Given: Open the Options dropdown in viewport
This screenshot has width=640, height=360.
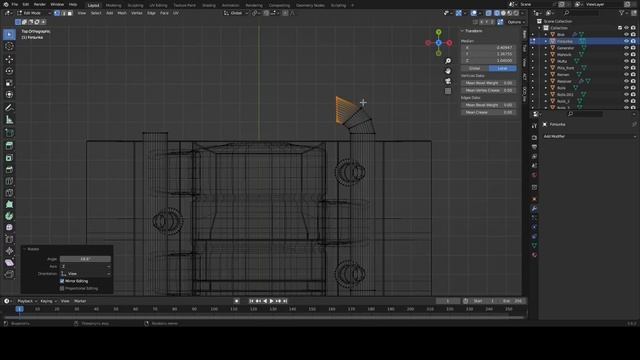Looking at the screenshot, I should tap(515, 22).
